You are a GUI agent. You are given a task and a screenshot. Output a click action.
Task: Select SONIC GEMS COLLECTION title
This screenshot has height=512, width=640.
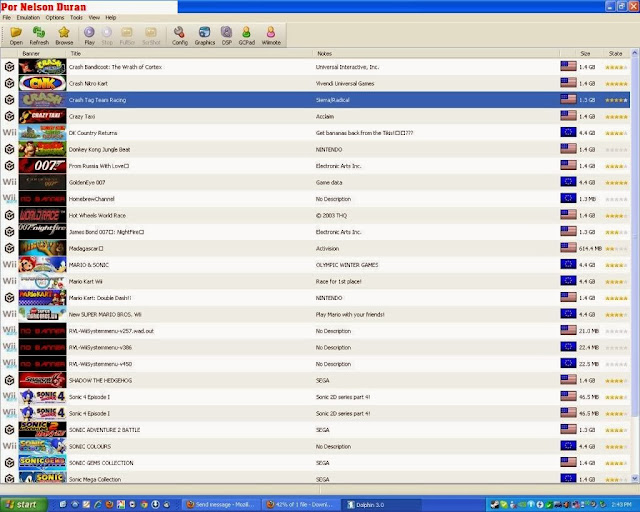pos(101,463)
